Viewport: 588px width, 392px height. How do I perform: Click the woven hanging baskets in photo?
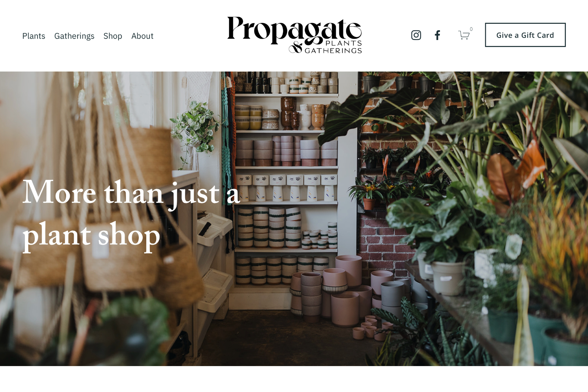[105, 217]
